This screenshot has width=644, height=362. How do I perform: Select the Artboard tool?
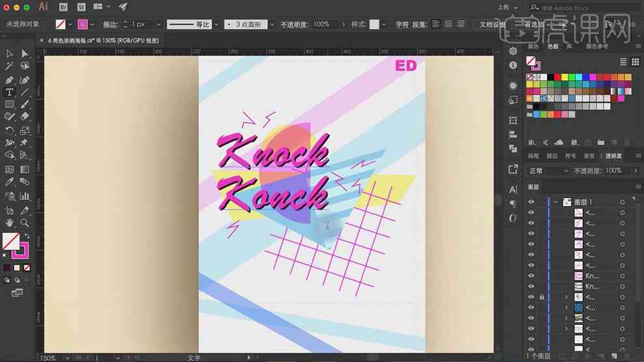coord(9,211)
